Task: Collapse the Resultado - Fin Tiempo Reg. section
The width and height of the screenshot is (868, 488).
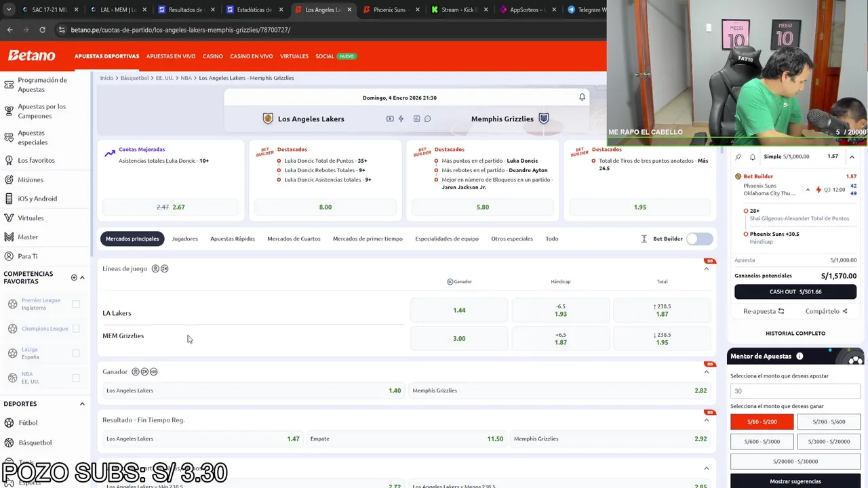Action: point(706,420)
